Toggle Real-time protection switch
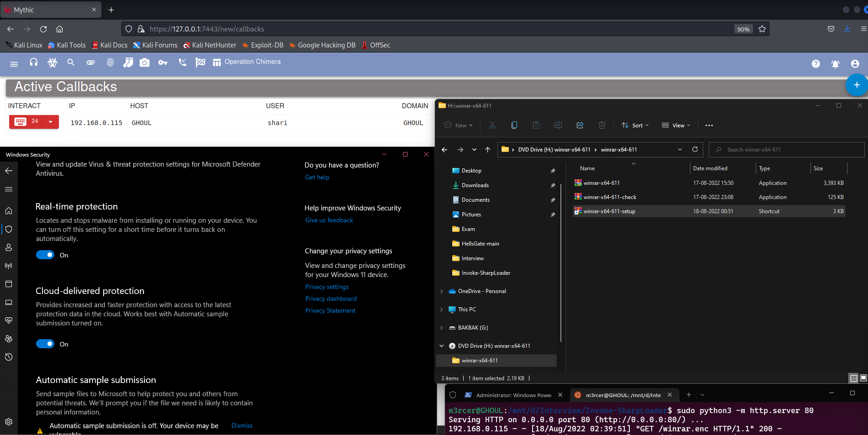The height and width of the screenshot is (435, 868). (x=45, y=255)
